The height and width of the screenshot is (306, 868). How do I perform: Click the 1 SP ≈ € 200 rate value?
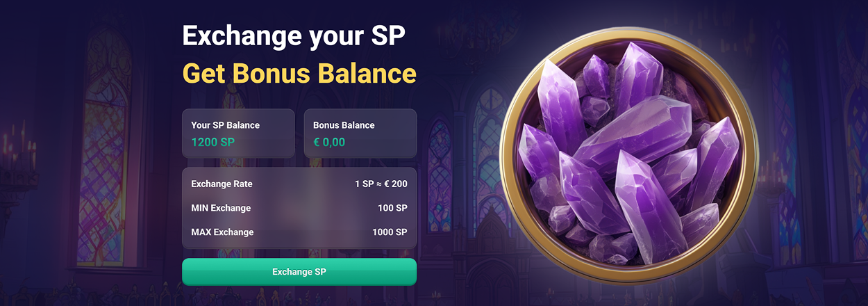tap(381, 184)
